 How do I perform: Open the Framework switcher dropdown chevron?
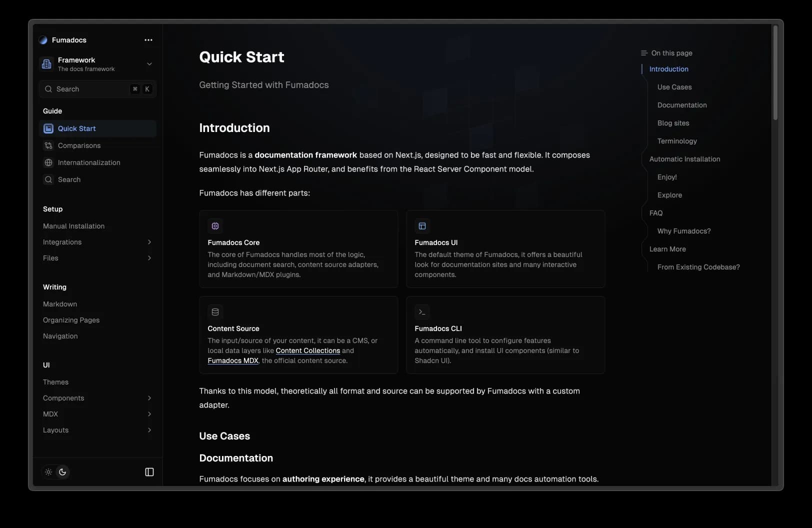tap(149, 64)
